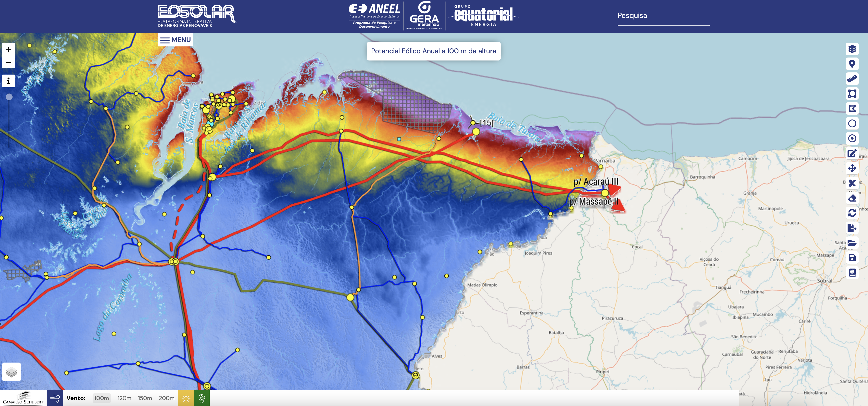Open the MENU hamburger button
The height and width of the screenshot is (406, 868).
175,40
